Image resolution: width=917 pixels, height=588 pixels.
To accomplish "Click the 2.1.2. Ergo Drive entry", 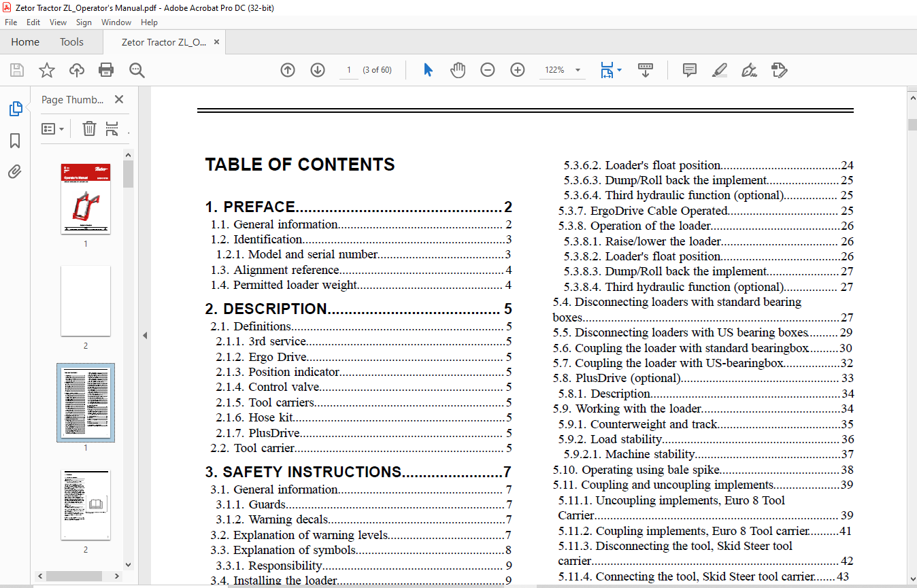I will click(x=364, y=357).
